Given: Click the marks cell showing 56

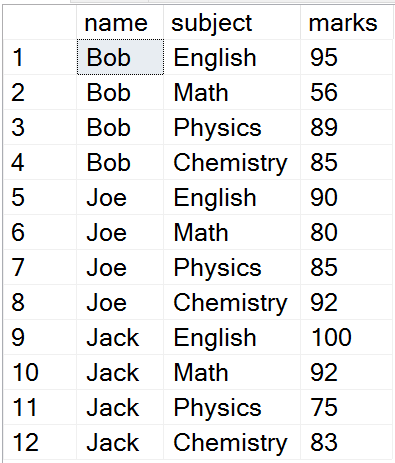Looking at the screenshot, I should pos(346,92).
